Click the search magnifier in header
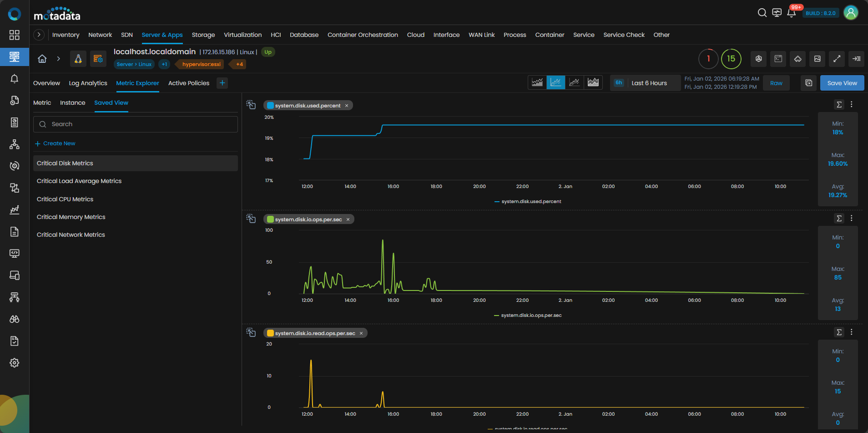868x433 pixels. [x=762, y=13]
